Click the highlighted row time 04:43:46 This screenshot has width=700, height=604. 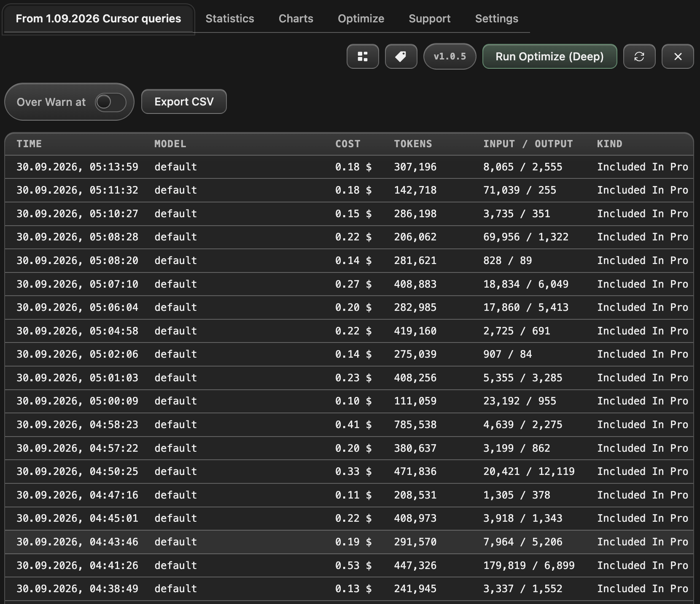[77, 542]
